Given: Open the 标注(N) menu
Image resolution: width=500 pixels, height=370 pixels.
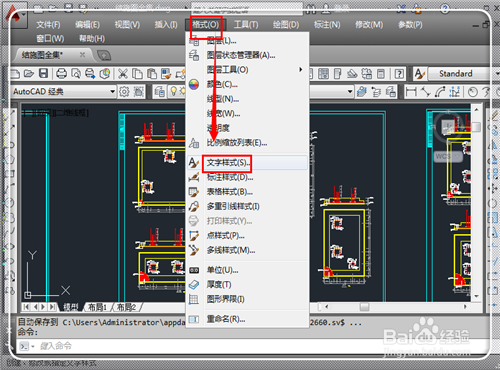Looking at the screenshot, I should pos(327,25).
